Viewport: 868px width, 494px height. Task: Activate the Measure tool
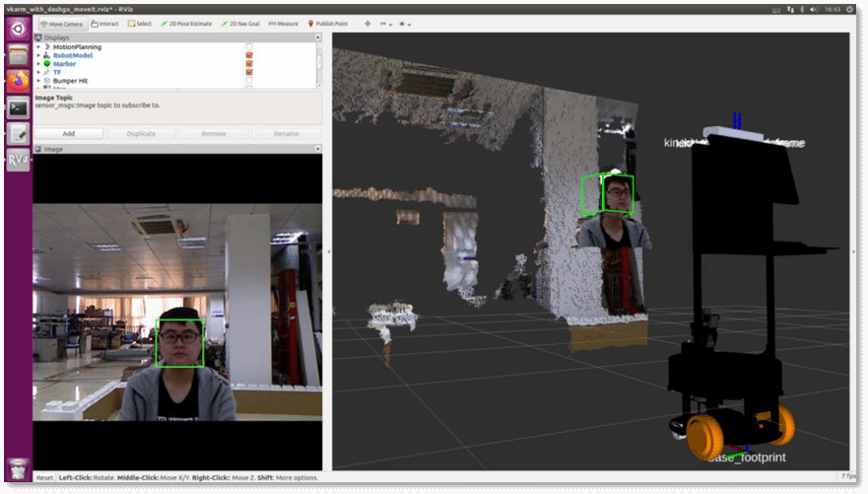coord(283,24)
